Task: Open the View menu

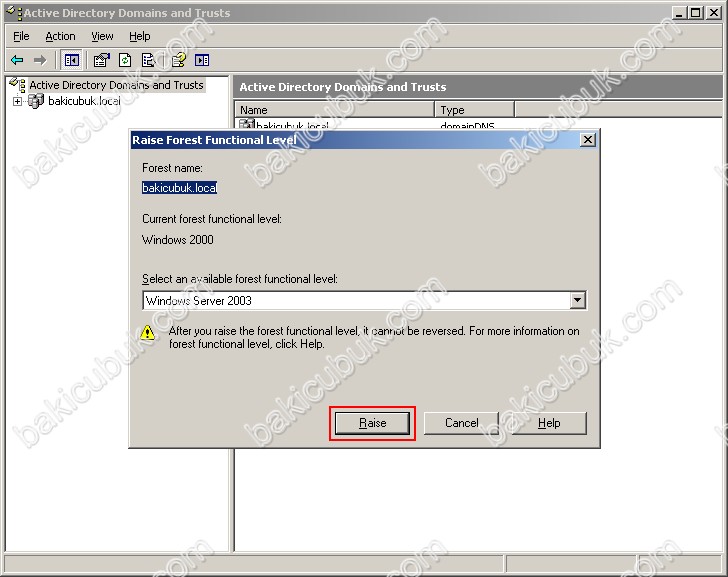Action: pyautogui.click(x=102, y=36)
